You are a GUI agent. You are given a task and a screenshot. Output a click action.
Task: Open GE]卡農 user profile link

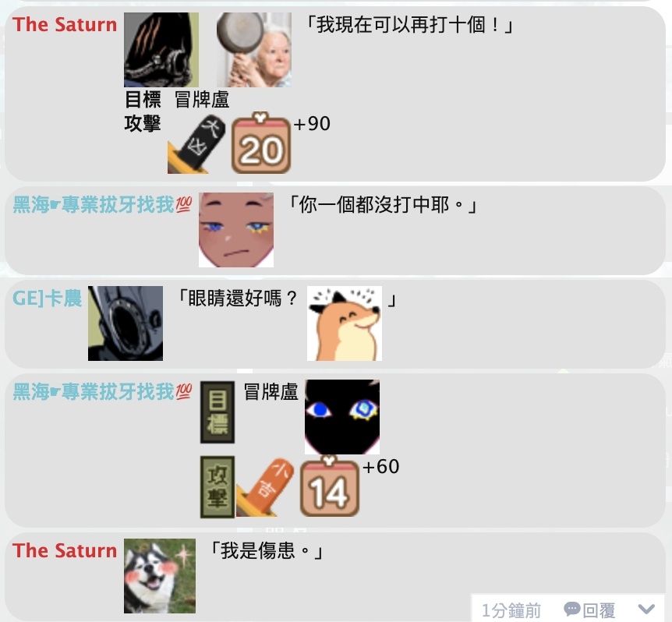(x=47, y=299)
